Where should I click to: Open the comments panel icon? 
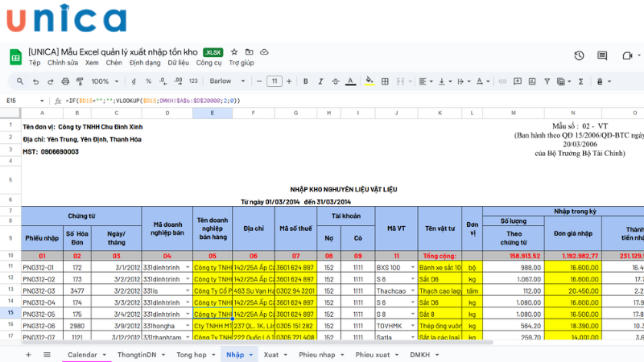pos(602,56)
